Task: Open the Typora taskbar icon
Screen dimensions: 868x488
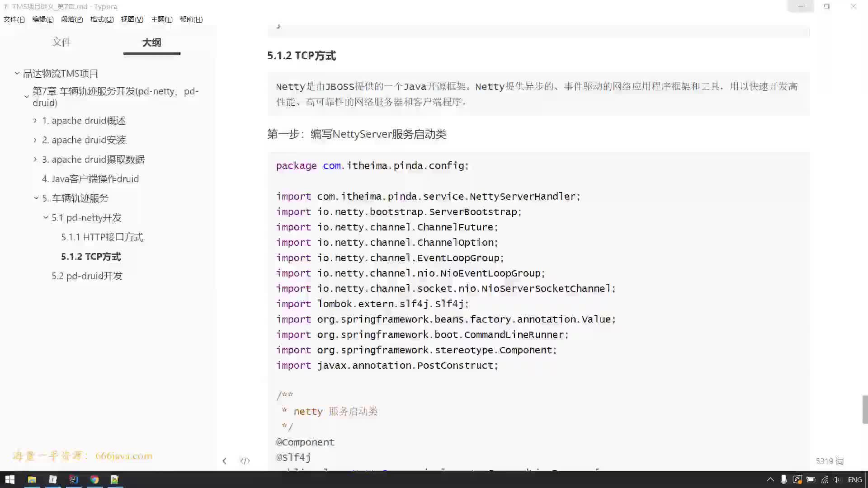Action: (x=53, y=479)
